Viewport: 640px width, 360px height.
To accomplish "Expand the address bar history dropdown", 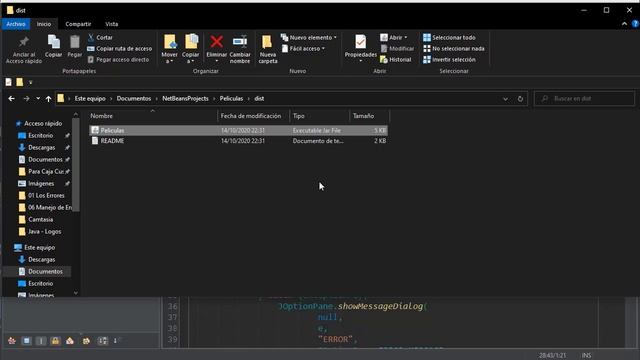I will pos(505,99).
